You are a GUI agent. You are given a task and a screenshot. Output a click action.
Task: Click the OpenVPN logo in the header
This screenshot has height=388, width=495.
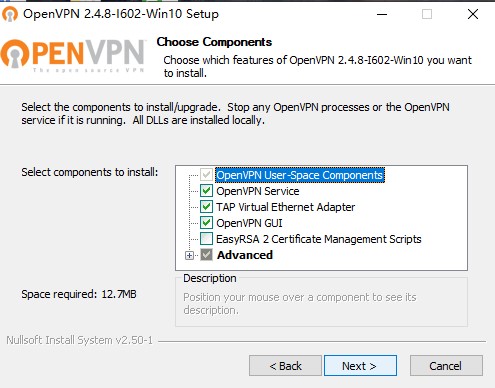coord(73,55)
